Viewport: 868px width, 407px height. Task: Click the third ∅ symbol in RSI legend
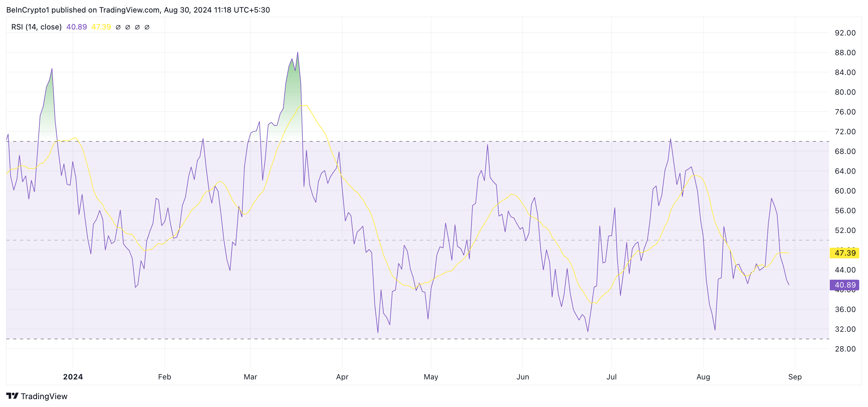tap(137, 27)
